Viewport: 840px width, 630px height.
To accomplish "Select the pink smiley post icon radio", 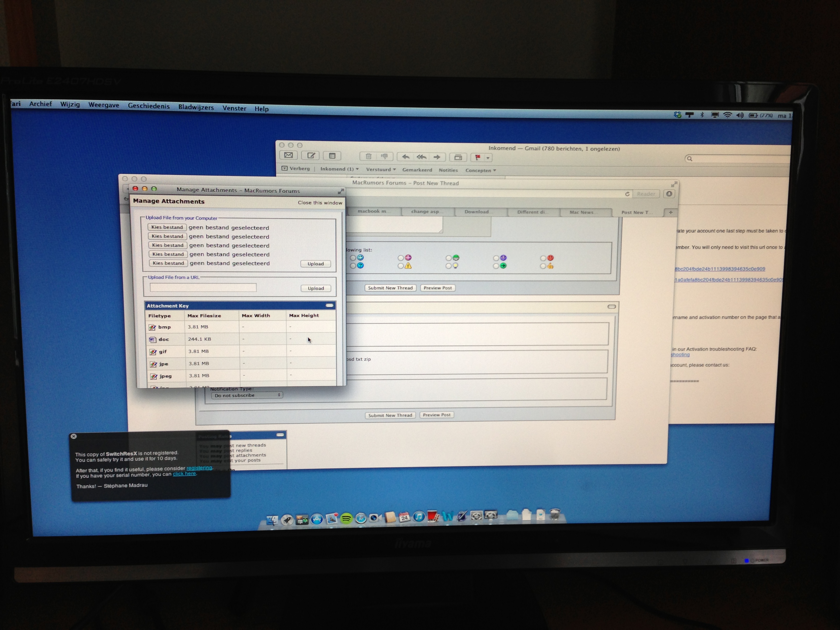I will pos(400,258).
